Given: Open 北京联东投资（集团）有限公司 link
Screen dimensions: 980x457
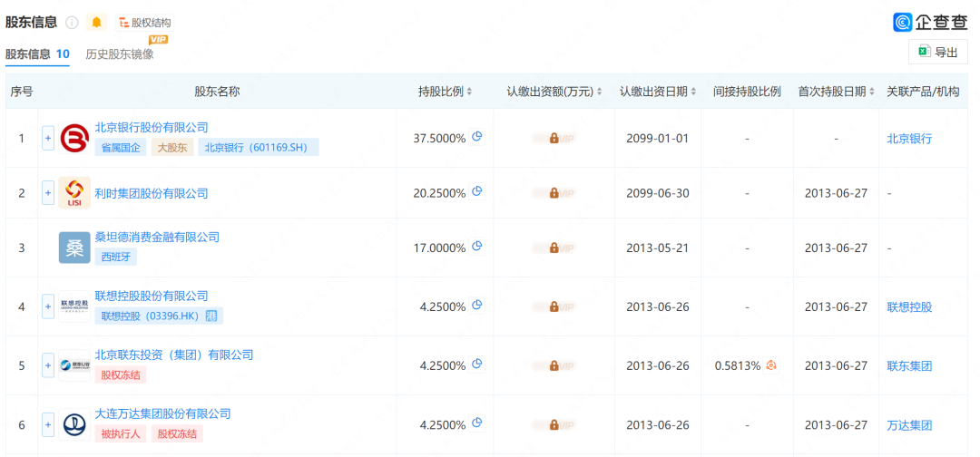Looking at the screenshot, I should 173,355.
